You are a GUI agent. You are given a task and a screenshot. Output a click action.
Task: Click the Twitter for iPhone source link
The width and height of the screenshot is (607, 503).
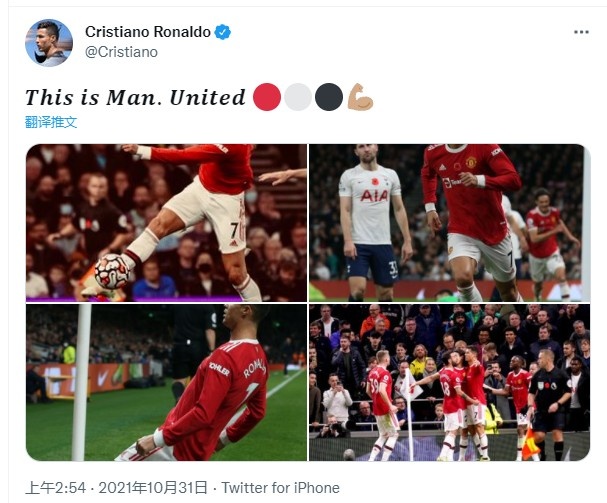tap(280, 488)
